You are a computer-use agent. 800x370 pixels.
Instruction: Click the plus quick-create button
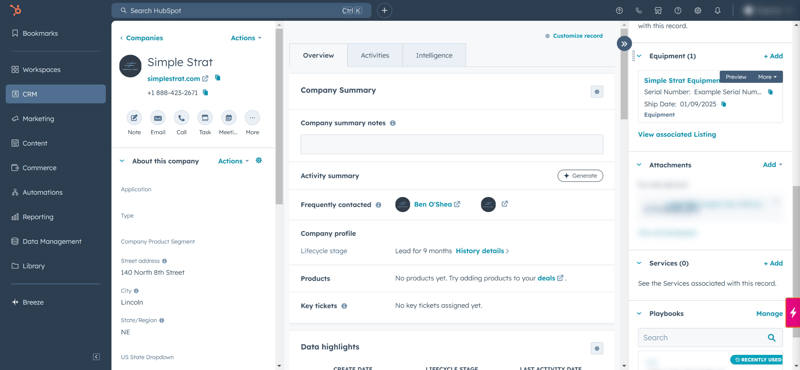pos(385,10)
